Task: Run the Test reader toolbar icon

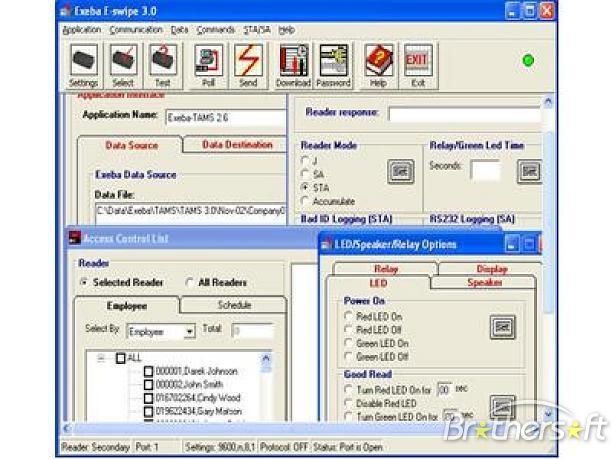Action: (x=162, y=66)
